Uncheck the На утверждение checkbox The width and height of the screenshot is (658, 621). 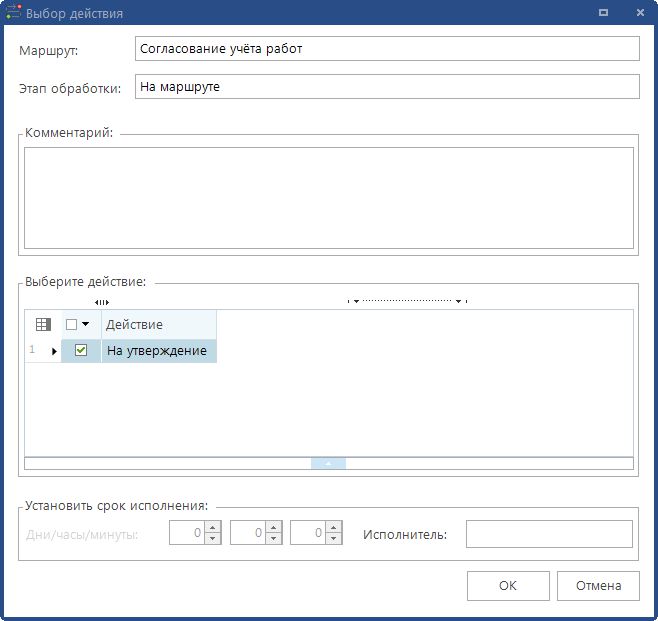pyautogui.click(x=81, y=350)
